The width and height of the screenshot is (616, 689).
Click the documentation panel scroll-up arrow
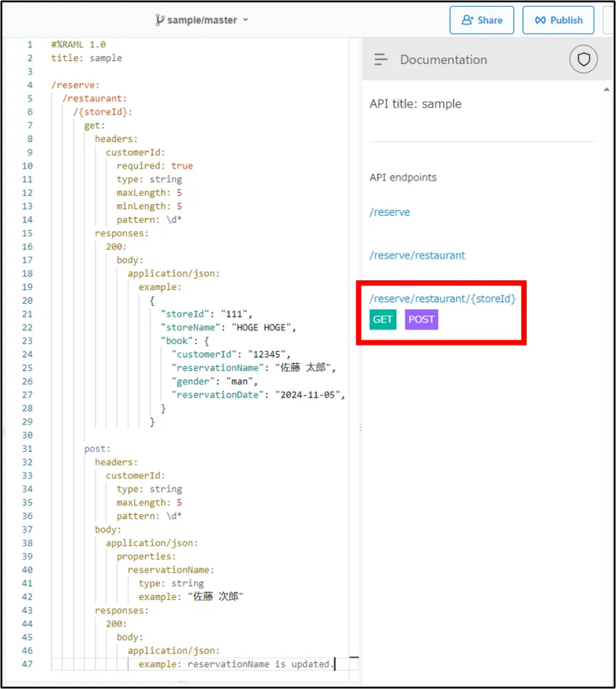(x=606, y=90)
